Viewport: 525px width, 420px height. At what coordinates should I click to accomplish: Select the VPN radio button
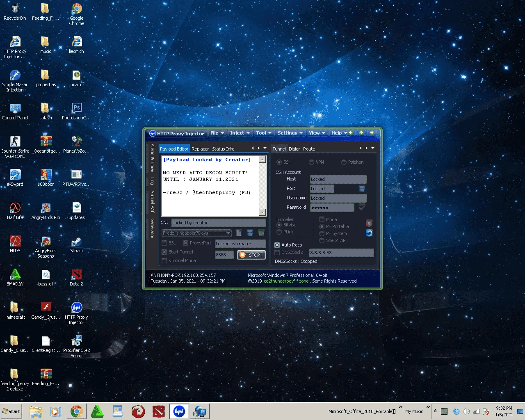pos(311,162)
